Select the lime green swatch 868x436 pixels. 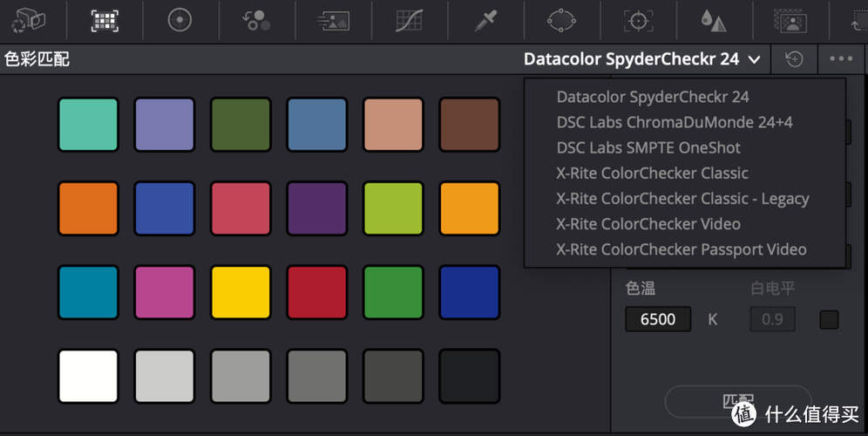393,208
